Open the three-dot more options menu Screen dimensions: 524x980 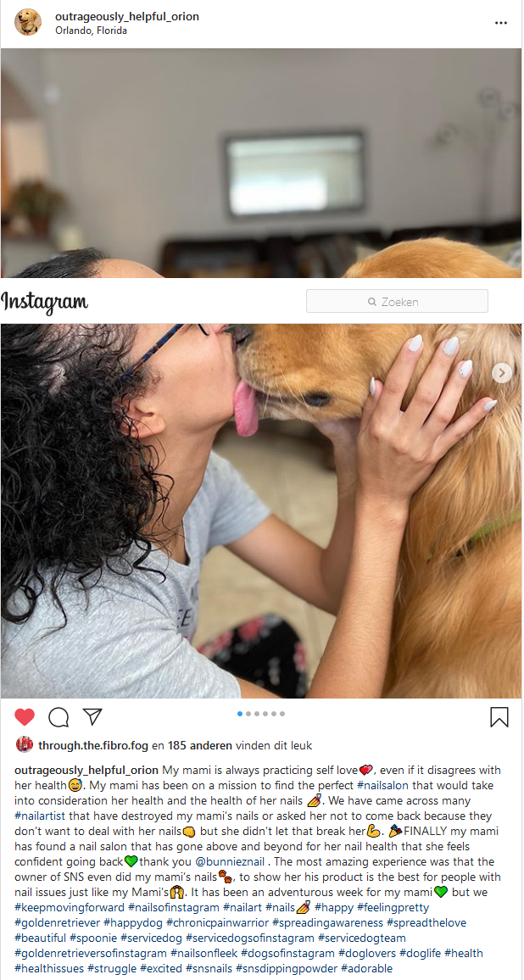pyautogui.click(x=501, y=23)
